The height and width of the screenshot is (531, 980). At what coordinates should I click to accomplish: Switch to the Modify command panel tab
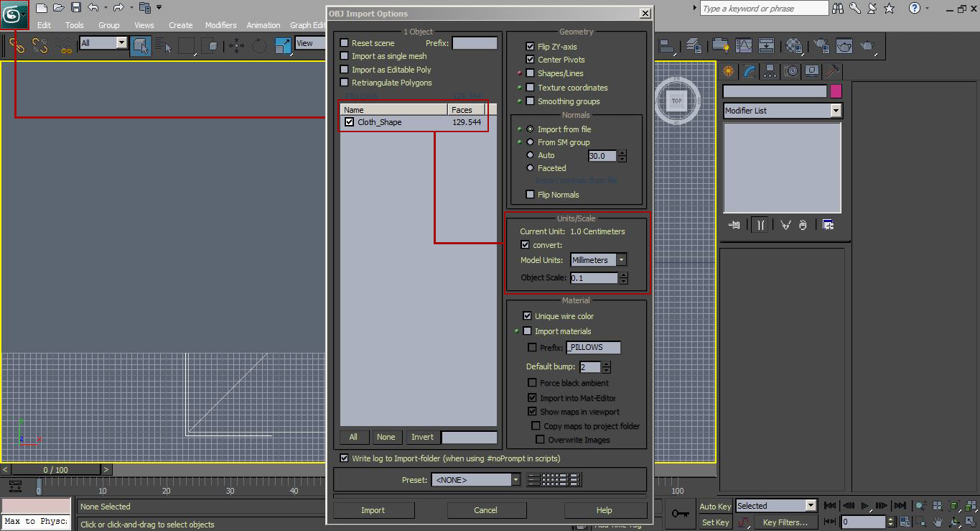[750, 70]
